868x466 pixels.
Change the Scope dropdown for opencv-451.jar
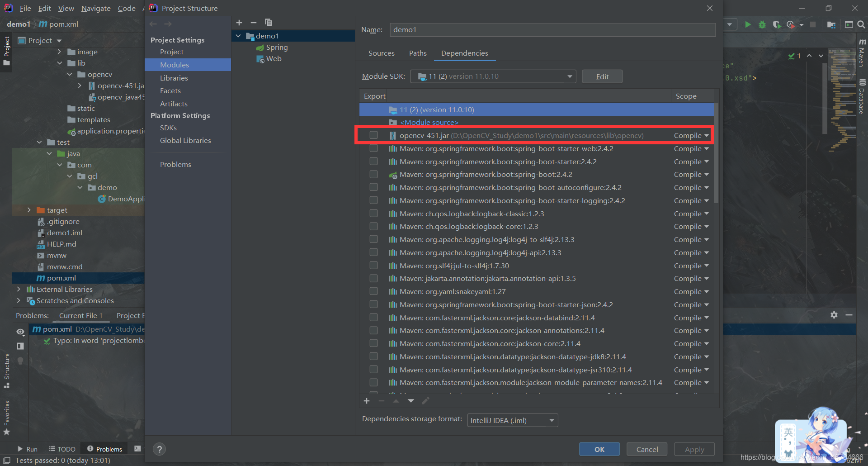pos(691,135)
